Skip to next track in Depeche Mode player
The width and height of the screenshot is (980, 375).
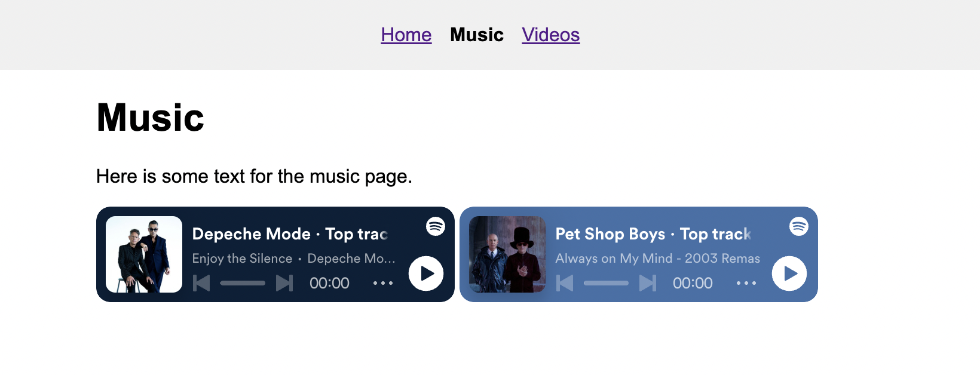pos(284,283)
